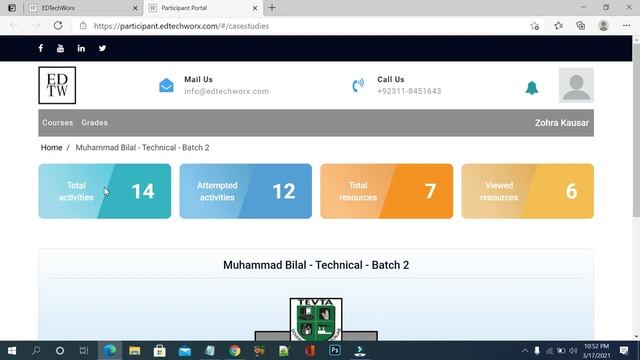This screenshot has width=640, height=360.
Task: Open the browser profile icon
Action: click(603, 26)
